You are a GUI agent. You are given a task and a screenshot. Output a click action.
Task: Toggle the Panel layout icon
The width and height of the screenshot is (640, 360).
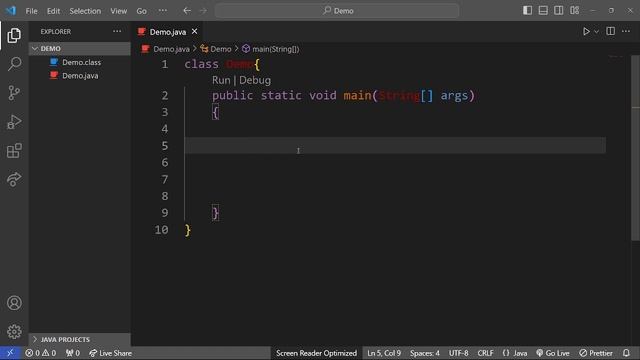[543, 11]
